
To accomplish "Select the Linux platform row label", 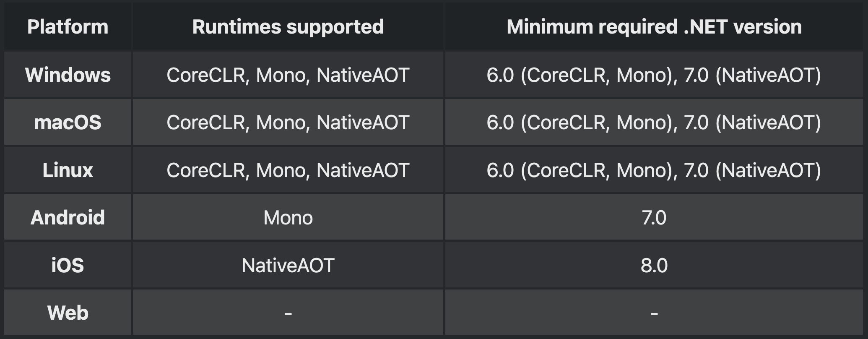I will point(68,170).
